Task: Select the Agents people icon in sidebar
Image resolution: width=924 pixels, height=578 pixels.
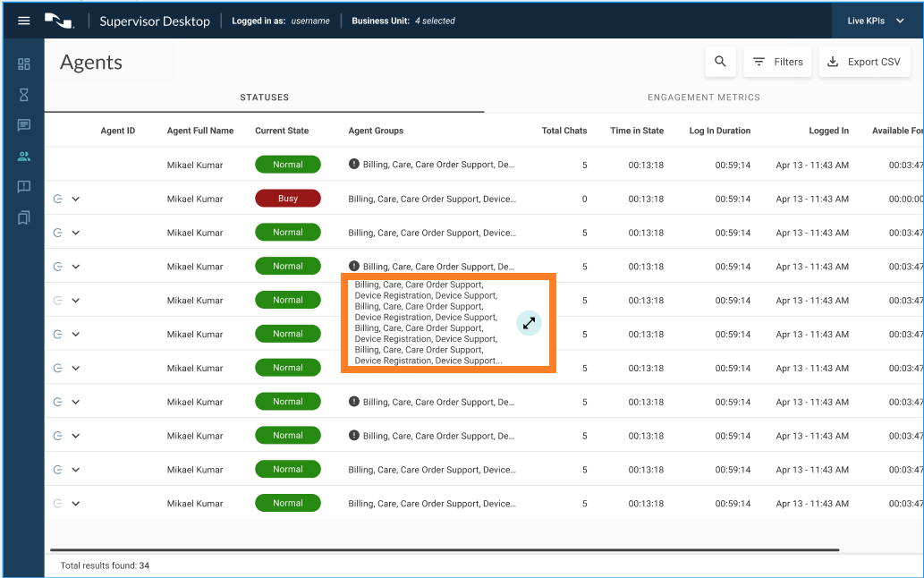Action: (x=24, y=156)
